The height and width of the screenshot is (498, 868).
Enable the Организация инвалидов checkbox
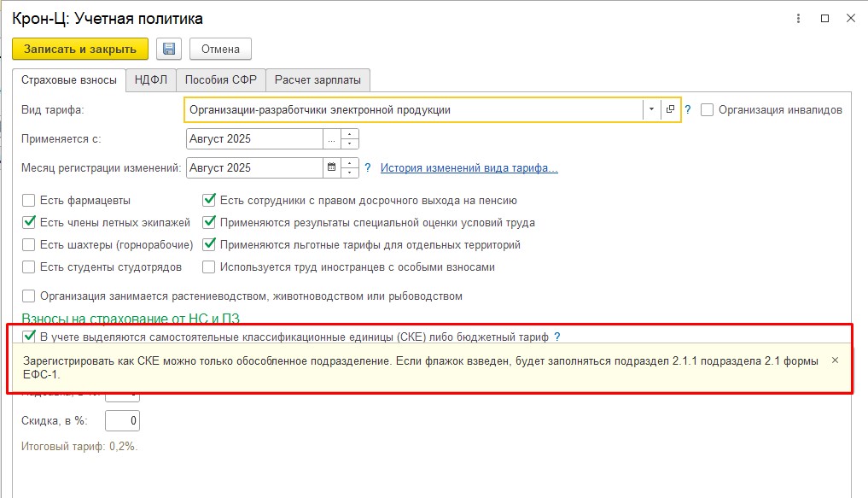pyautogui.click(x=707, y=109)
